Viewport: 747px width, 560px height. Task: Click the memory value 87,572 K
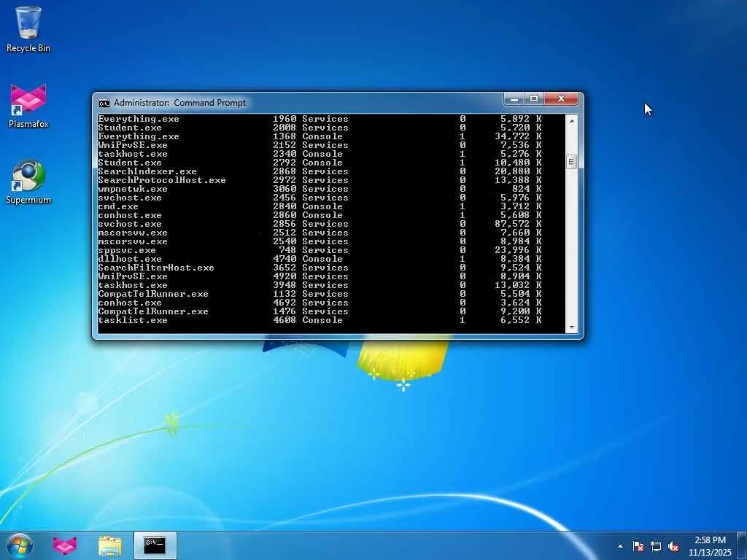(x=518, y=224)
